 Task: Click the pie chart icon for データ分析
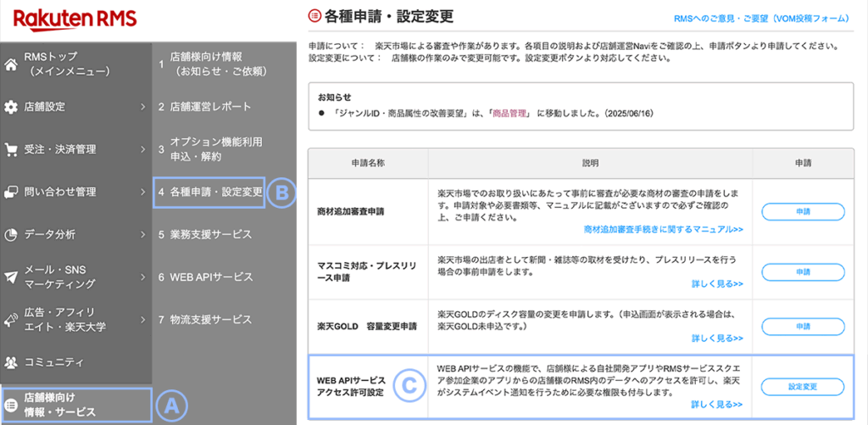(11, 234)
